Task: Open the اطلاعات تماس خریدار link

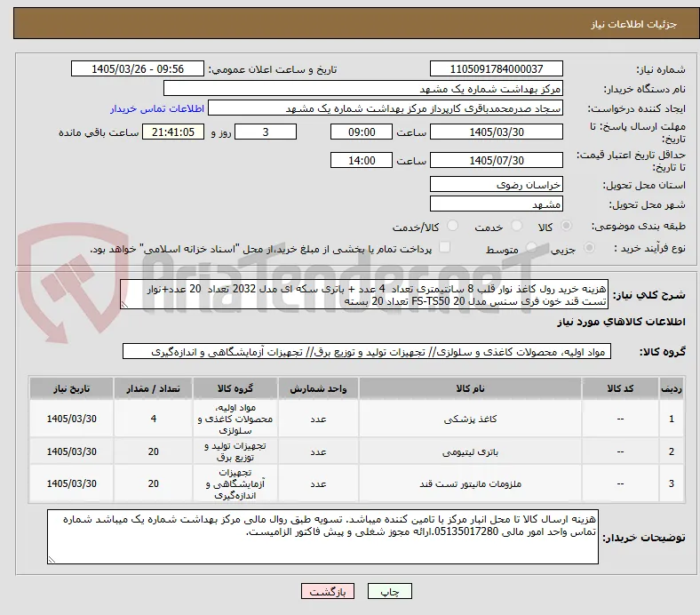Action: coord(157,108)
